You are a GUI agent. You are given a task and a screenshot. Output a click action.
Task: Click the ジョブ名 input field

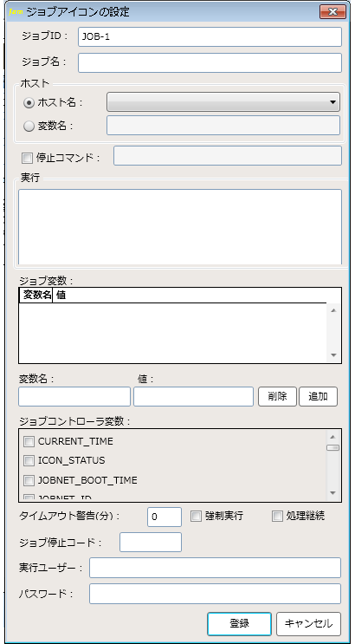(210, 62)
